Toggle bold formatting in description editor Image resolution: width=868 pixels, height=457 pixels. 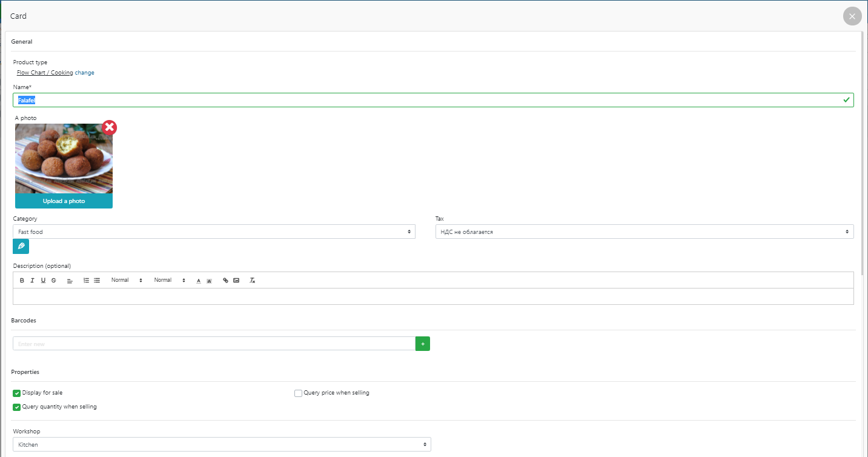coord(22,281)
